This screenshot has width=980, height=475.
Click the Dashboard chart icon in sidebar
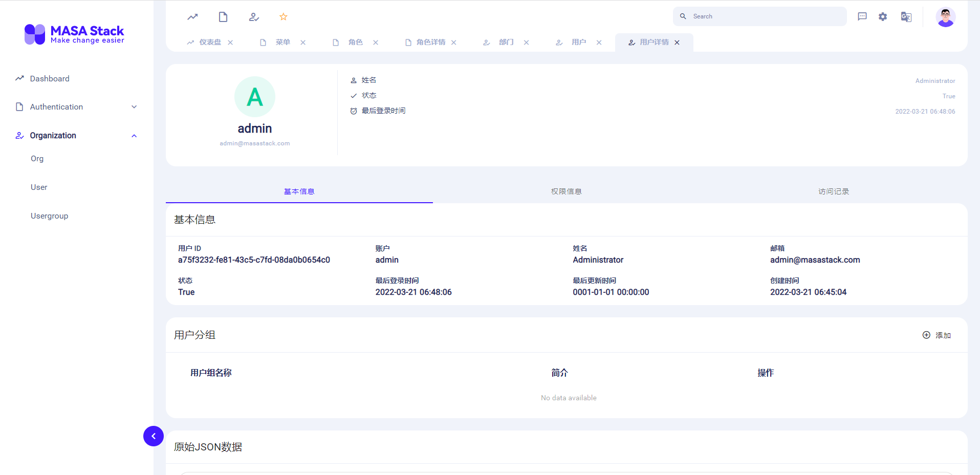pos(19,78)
